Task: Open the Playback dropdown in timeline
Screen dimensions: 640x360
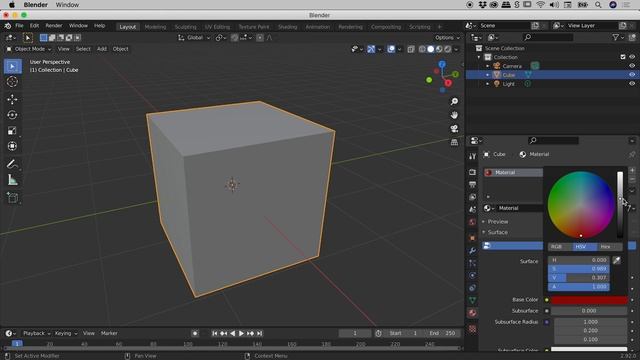Action: [x=36, y=333]
